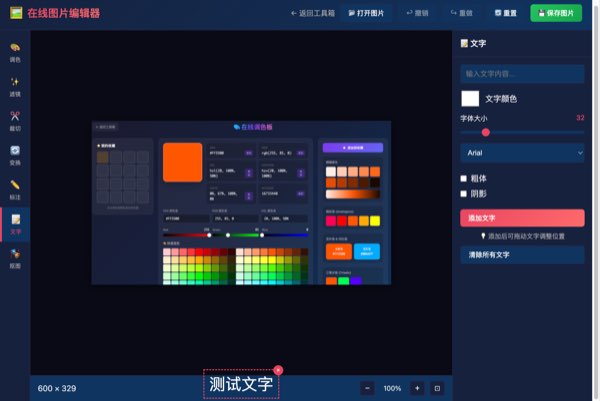The image size is (600, 401).
Task: Click the editor logo icon at top left
Action: (x=16, y=13)
